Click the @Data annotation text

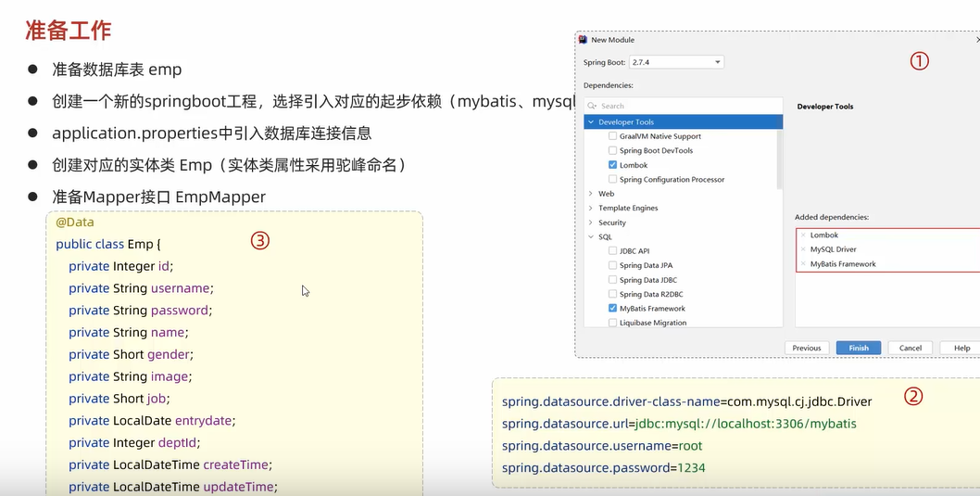point(75,223)
